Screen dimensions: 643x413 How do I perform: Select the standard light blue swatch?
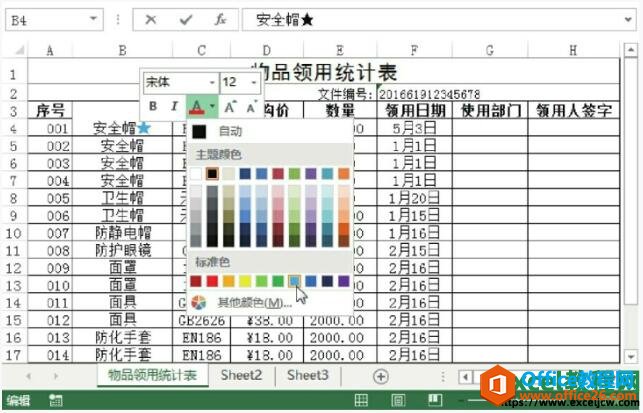coord(294,281)
